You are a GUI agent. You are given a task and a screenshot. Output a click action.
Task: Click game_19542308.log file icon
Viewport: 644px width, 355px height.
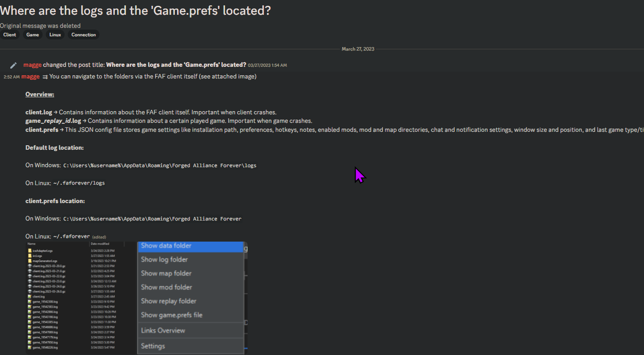pos(30,302)
